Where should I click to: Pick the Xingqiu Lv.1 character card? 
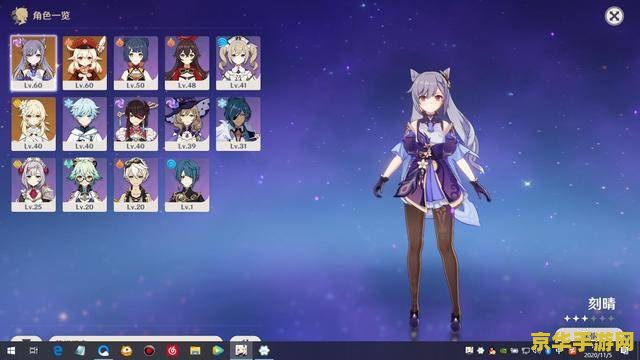(187, 185)
